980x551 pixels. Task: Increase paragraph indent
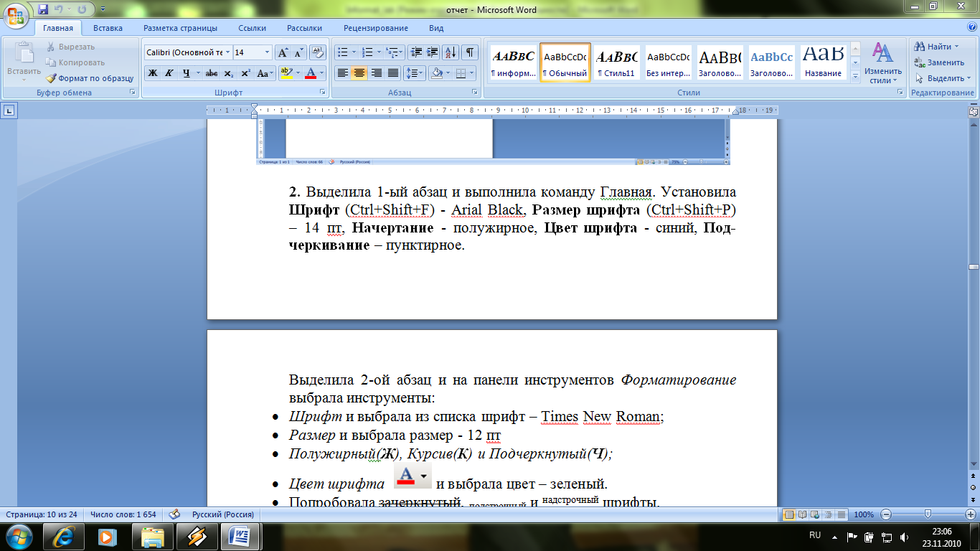click(x=432, y=52)
